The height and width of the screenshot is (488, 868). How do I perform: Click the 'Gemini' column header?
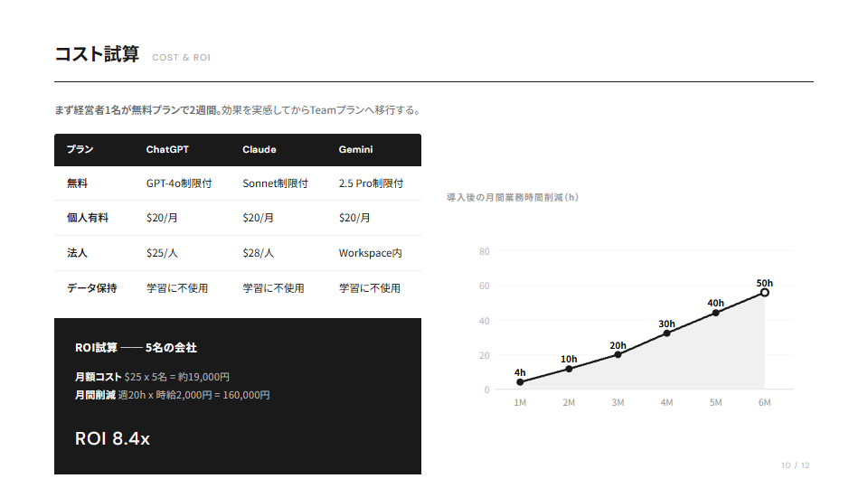[355, 149]
